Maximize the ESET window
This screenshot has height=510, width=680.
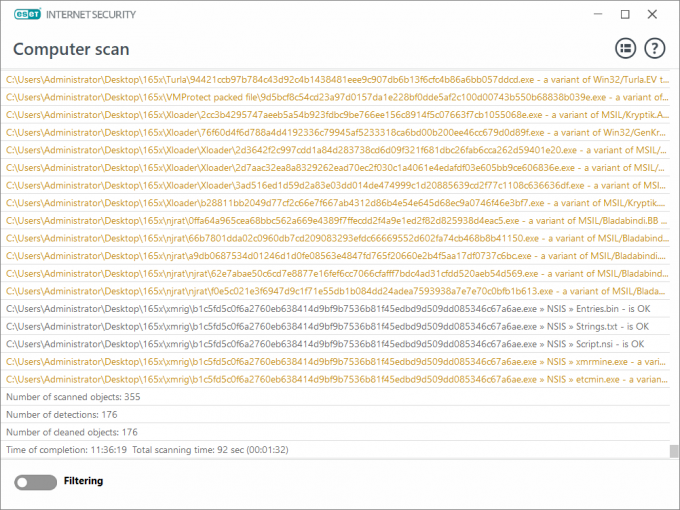pyautogui.click(x=625, y=14)
